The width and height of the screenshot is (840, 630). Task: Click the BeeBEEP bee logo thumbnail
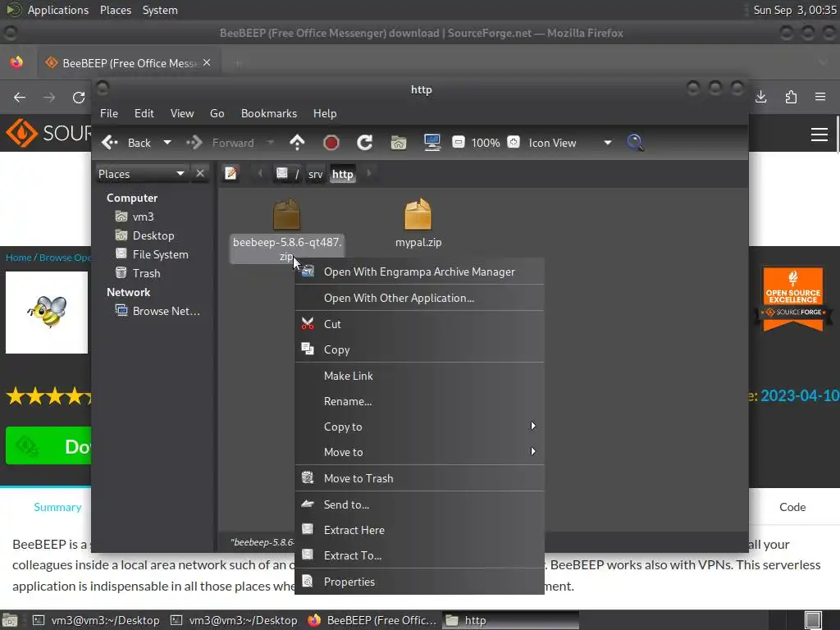click(x=47, y=313)
